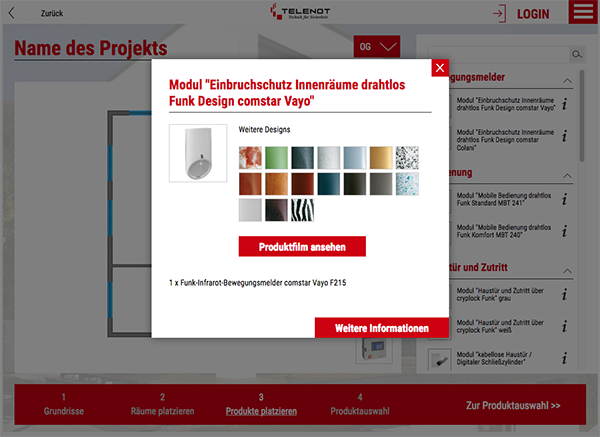Image resolution: width=600 pixels, height=437 pixels.
Task: Collapse the Bedienung section chevron
Action: (567, 176)
